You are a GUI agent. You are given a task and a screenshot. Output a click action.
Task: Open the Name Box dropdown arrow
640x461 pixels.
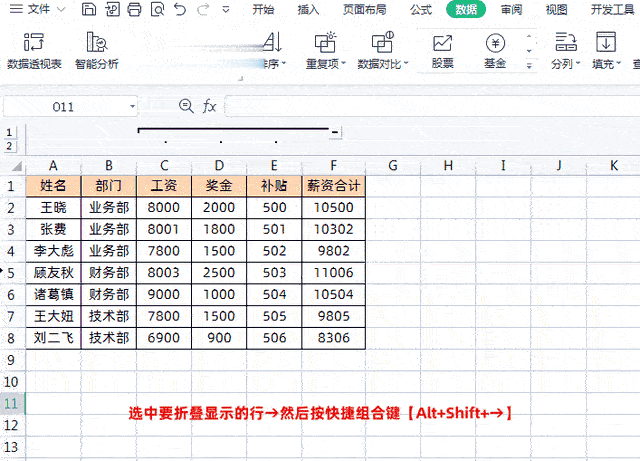tap(132, 107)
